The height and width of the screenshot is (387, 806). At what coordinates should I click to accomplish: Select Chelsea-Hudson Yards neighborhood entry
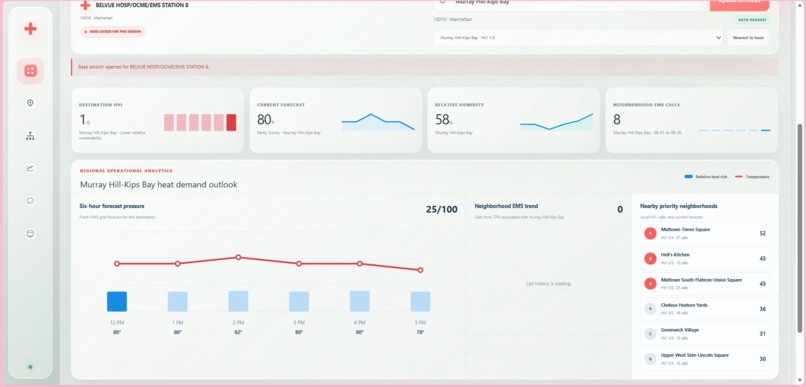pos(705,309)
